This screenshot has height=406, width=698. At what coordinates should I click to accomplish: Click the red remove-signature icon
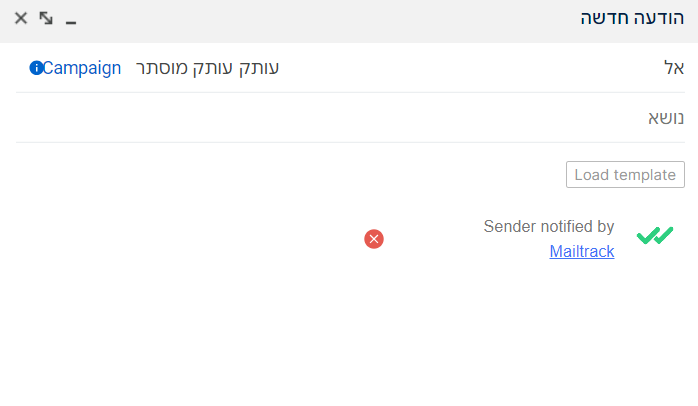click(374, 239)
